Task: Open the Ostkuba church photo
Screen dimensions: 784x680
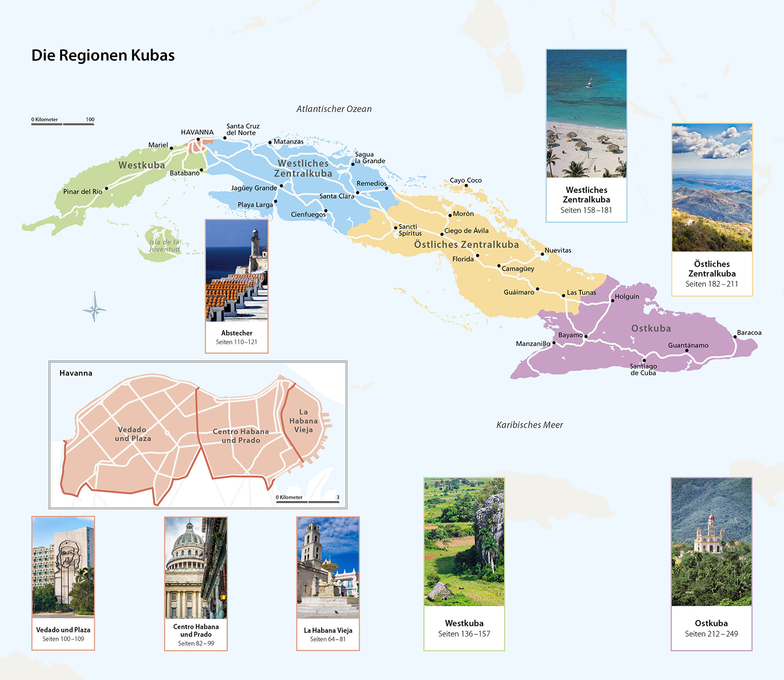Action: (x=711, y=542)
